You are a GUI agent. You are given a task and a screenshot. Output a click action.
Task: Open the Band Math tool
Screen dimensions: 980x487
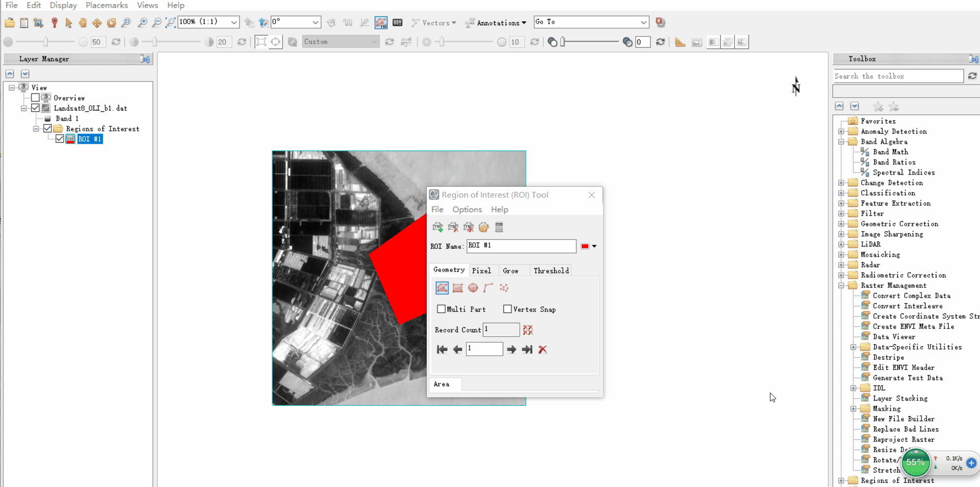pos(890,152)
